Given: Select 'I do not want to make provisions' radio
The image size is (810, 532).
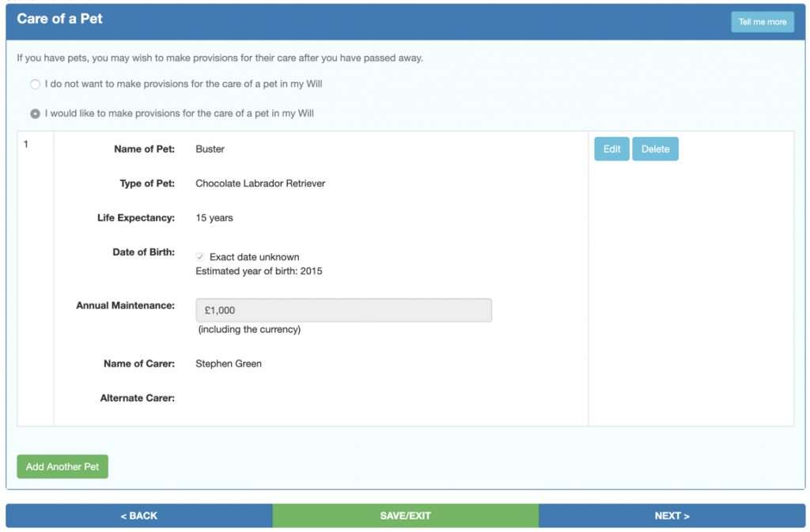Looking at the screenshot, I should [35, 84].
